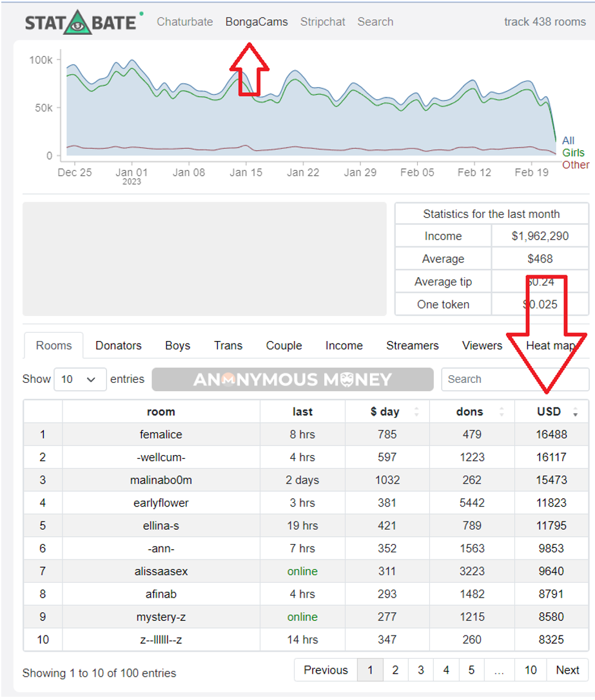Screen dimensions: 595x700
Task: Open room afinab
Action: (161, 594)
